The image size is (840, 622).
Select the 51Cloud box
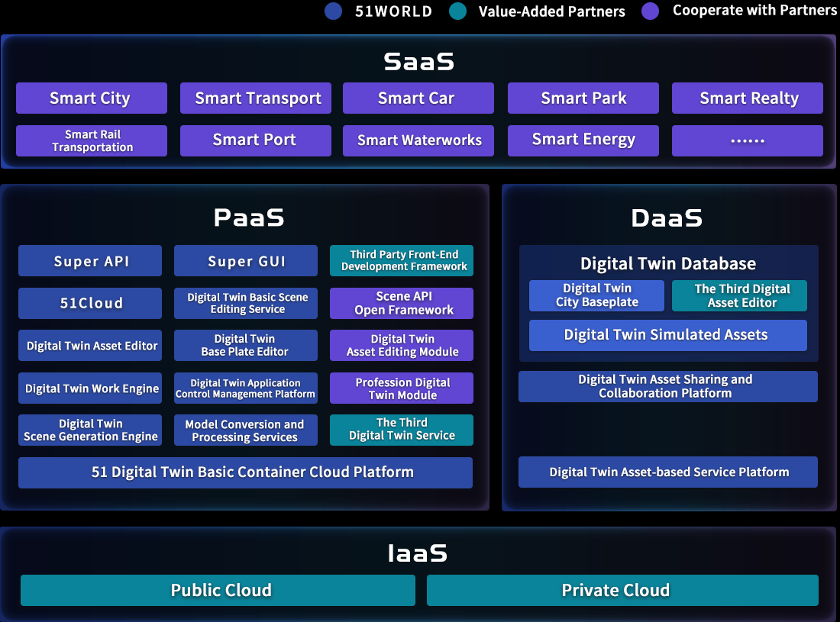(90, 303)
